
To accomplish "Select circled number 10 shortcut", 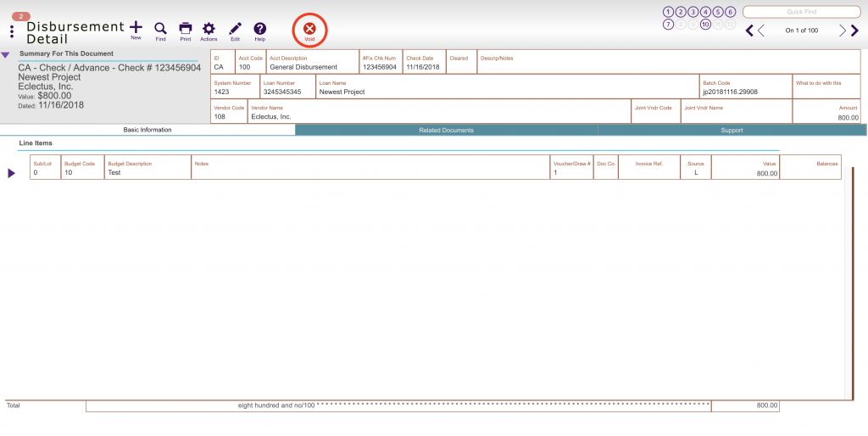I will click(705, 25).
